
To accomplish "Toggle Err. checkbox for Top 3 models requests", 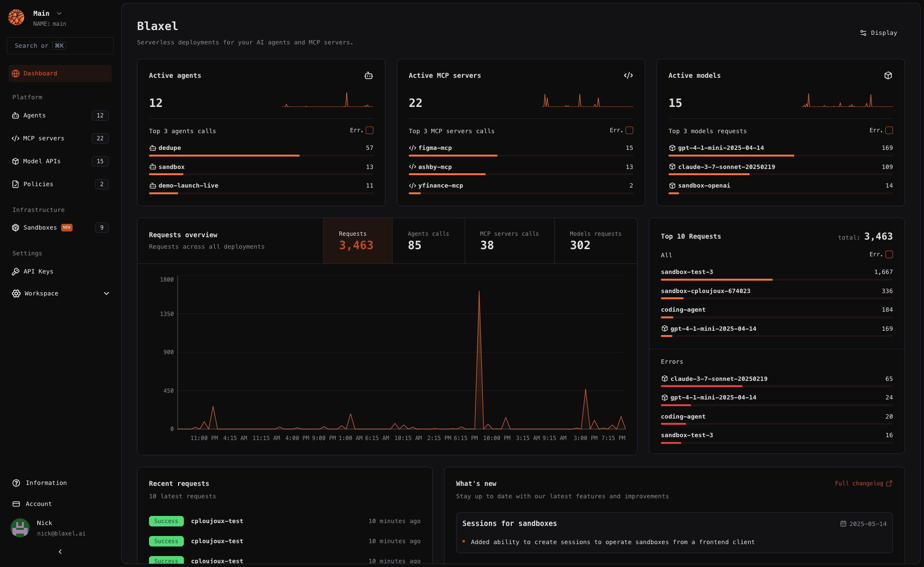I will click(x=889, y=130).
